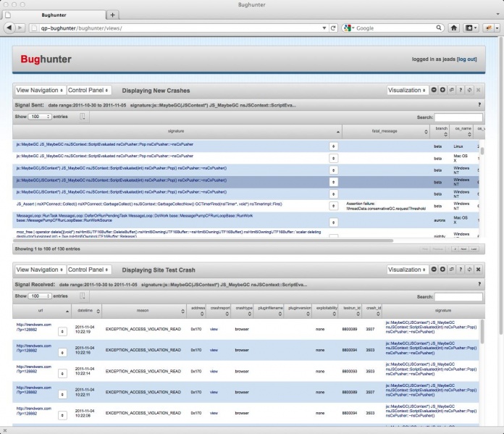Open the URL bar history dropdown arrow

pyautogui.click(x=324, y=28)
